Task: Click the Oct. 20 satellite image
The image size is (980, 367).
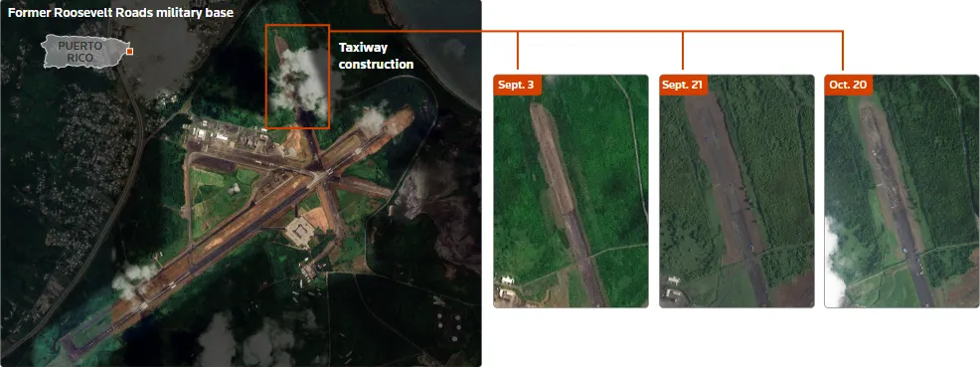Action: click(x=901, y=191)
